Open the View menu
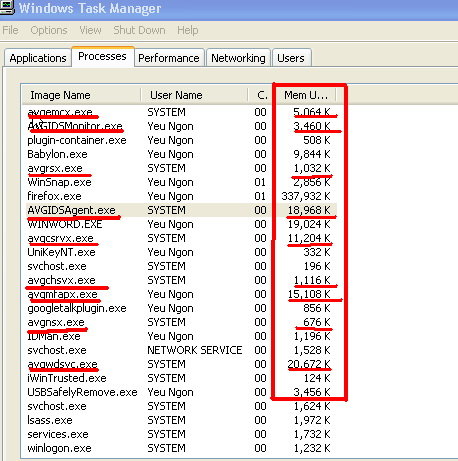This screenshot has height=461, width=458. tap(90, 30)
